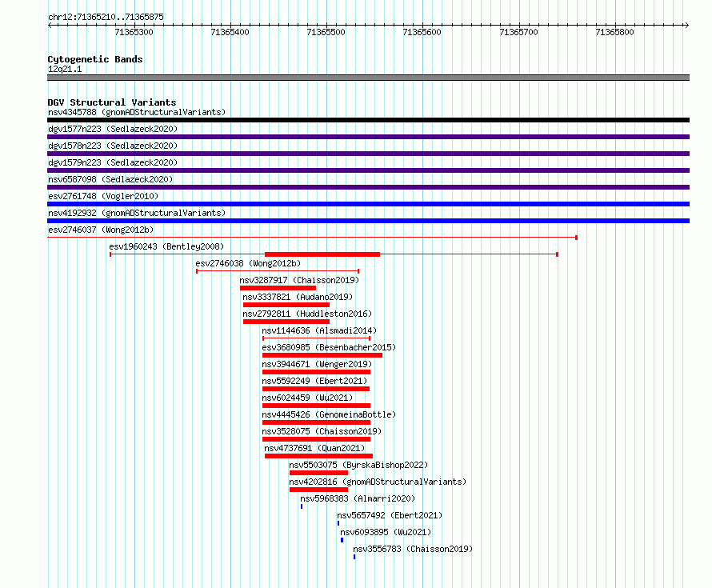
Task: Click the 12q21.1 band label
Action: (x=65, y=69)
